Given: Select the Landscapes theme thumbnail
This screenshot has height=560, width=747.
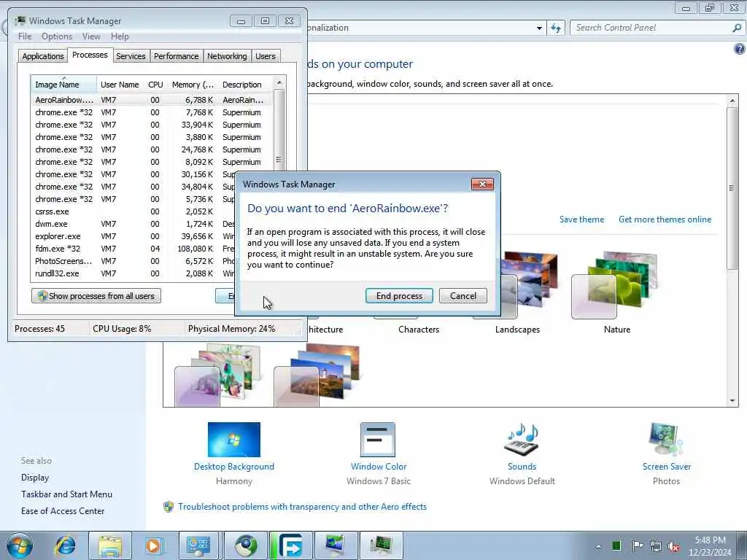Looking at the screenshot, I should [529, 285].
